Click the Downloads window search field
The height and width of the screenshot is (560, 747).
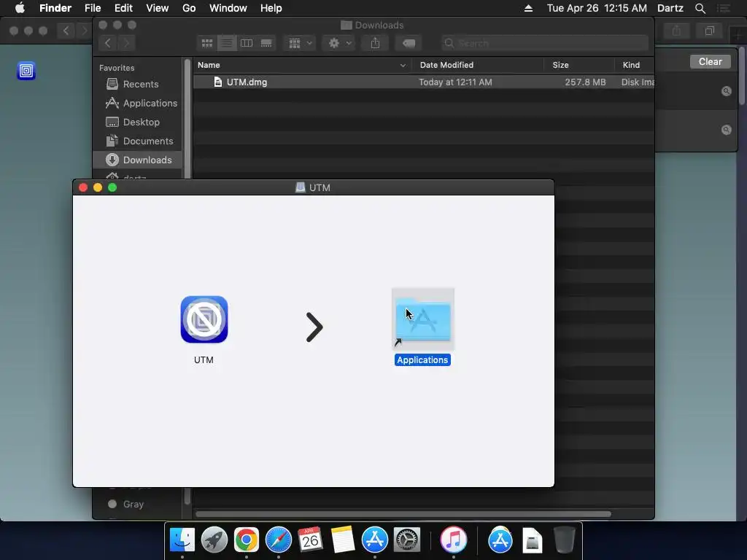click(544, 43)
